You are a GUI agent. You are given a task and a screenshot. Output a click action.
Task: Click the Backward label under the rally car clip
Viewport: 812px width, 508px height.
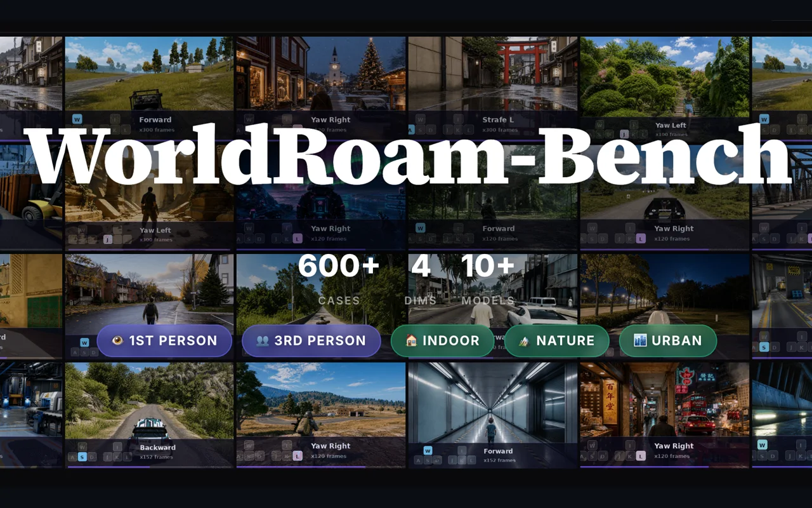click(x=158, y=448)
